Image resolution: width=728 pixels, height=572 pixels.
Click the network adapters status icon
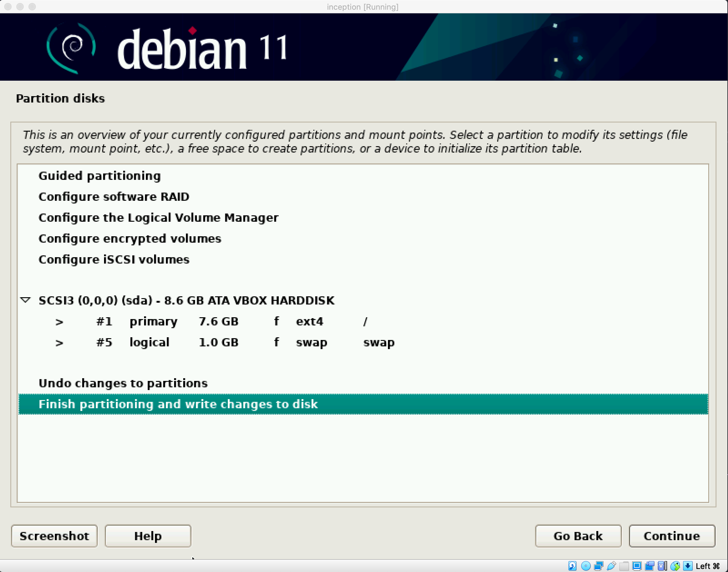pyautogui.click(x=598, y=566)
